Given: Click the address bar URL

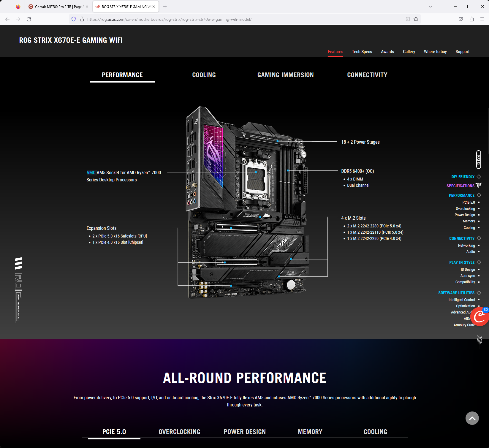Looking at the screenshot, I should pyautogui.click(x=169, y=19).
